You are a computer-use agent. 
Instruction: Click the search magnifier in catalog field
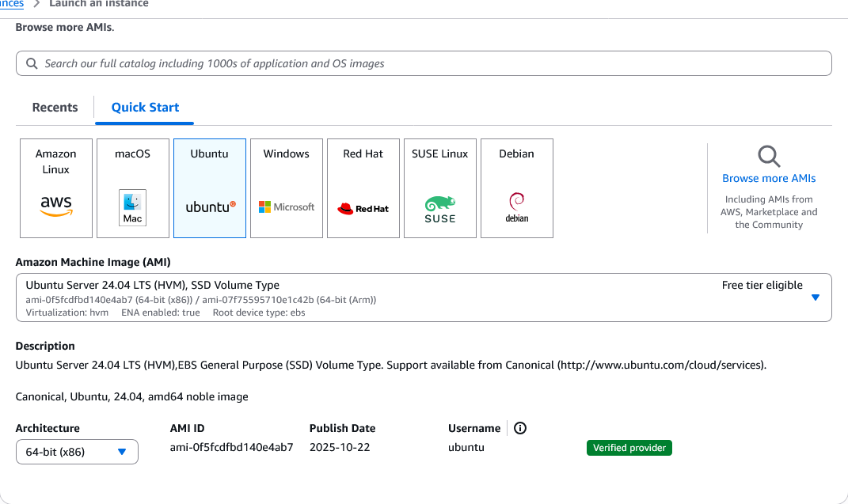point(32,63)
